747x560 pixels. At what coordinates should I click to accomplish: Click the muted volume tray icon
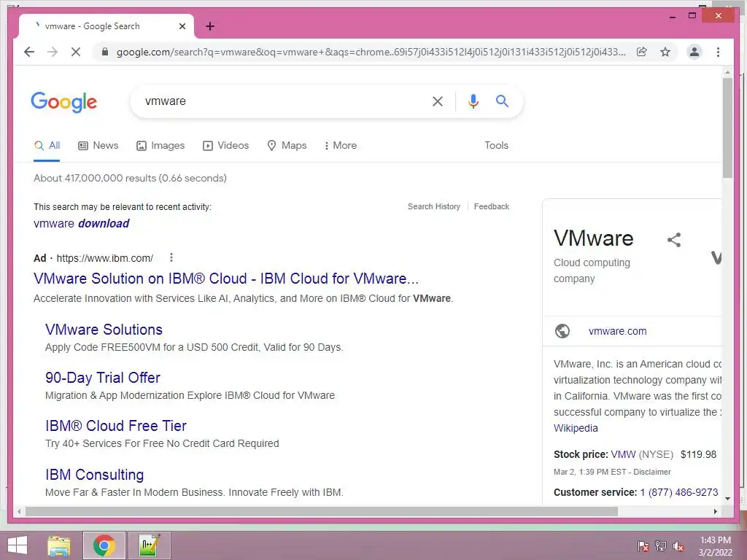(678, 545)
